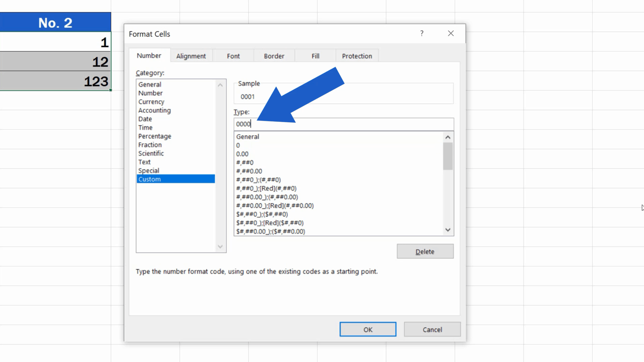Choose the 0 format code
Screen dimensions: 644x362
point(339,145)
